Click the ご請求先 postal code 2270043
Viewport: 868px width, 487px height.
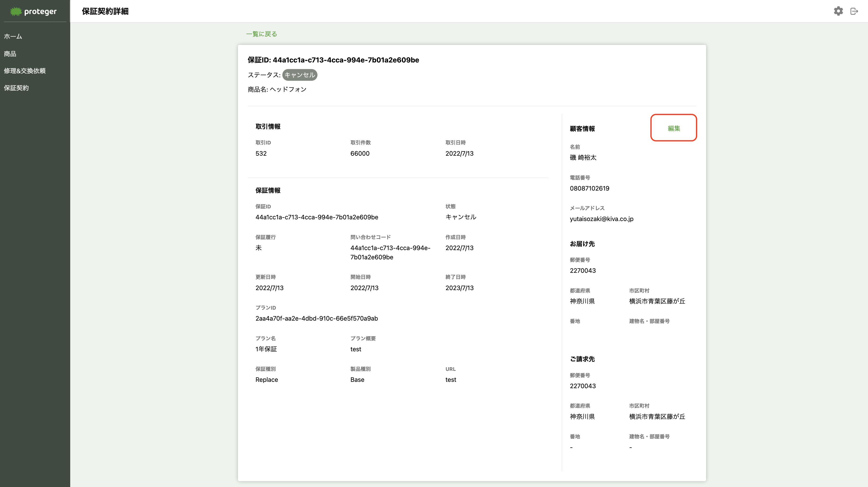point(583,386)
